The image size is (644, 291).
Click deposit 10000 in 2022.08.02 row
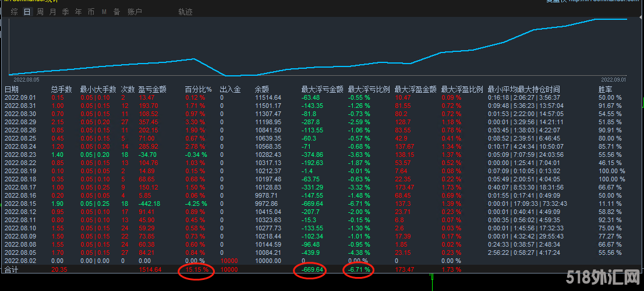(x=229, y=261)
